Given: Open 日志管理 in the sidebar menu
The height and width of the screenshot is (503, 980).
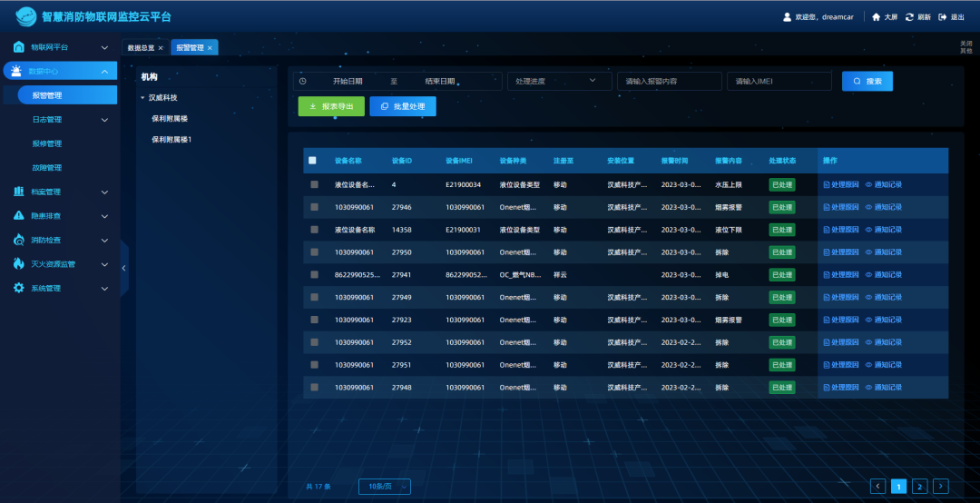Looking at the screenshot, I should [47, 119].
